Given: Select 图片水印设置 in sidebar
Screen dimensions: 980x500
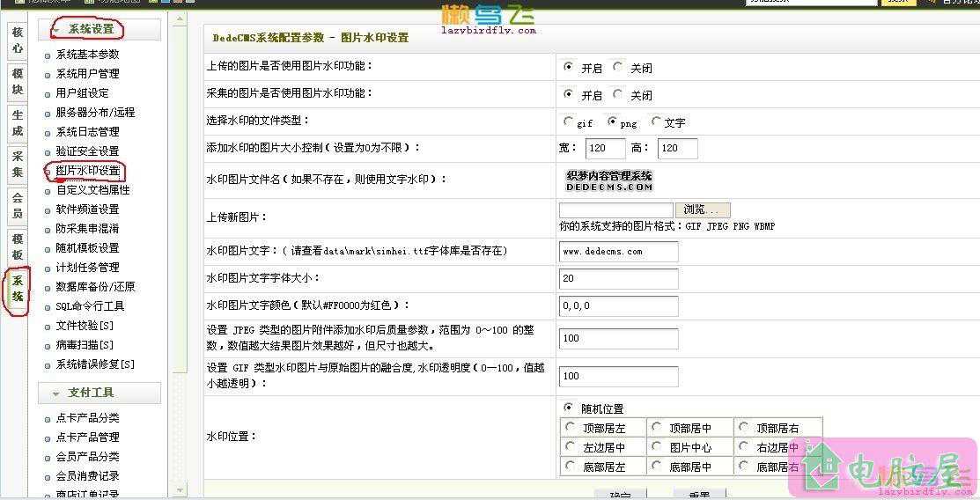Looking at the screenshot, I should pos(87,171).
